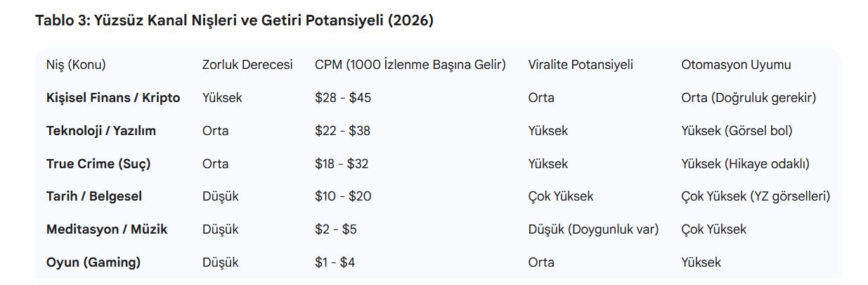Image resolution: width=868 pixels, height=285 pixels.
Task: Select the "Orta (Doğruluk gerekir)" cell
Action: (749, 98)
